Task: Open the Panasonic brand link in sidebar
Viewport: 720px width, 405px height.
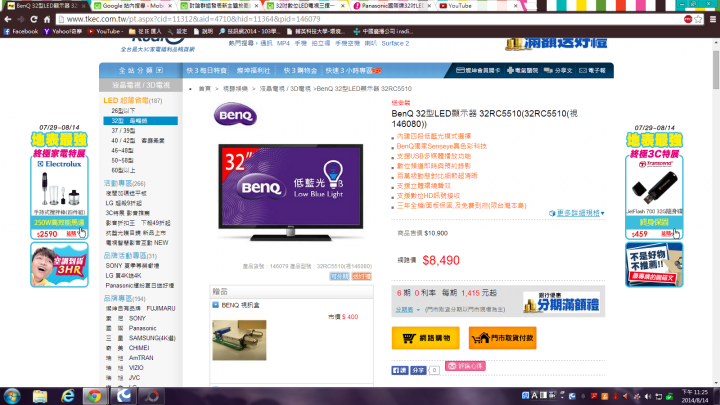Action: coord(131,328)
